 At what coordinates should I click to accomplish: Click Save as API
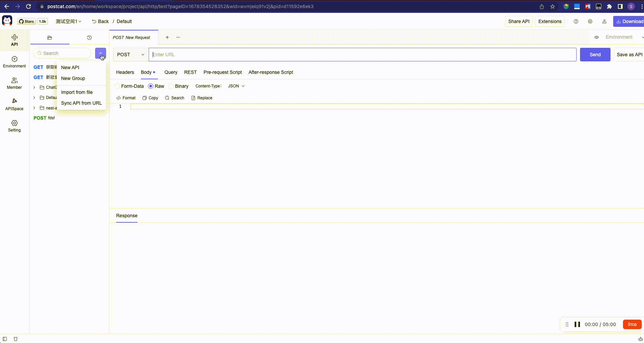629,55
